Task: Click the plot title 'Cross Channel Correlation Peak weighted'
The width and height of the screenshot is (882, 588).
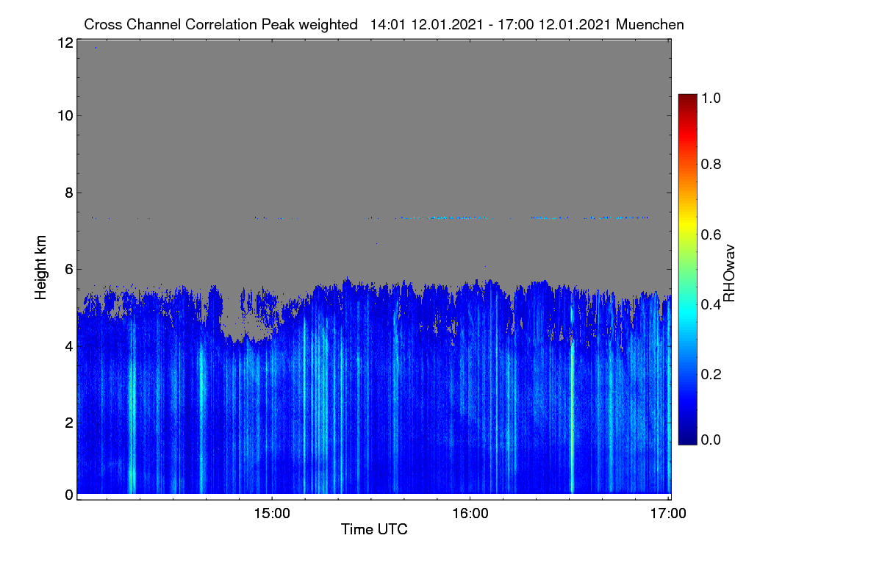Action: click(220, 24)
